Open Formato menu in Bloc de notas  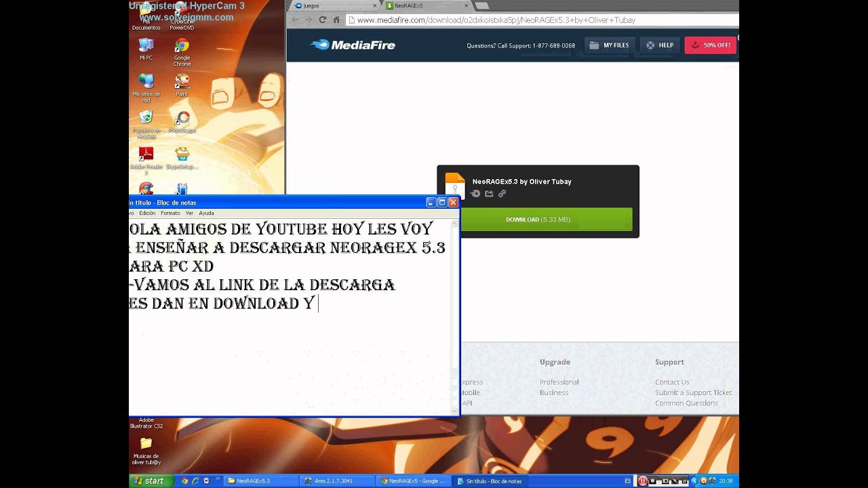point(170,213)
